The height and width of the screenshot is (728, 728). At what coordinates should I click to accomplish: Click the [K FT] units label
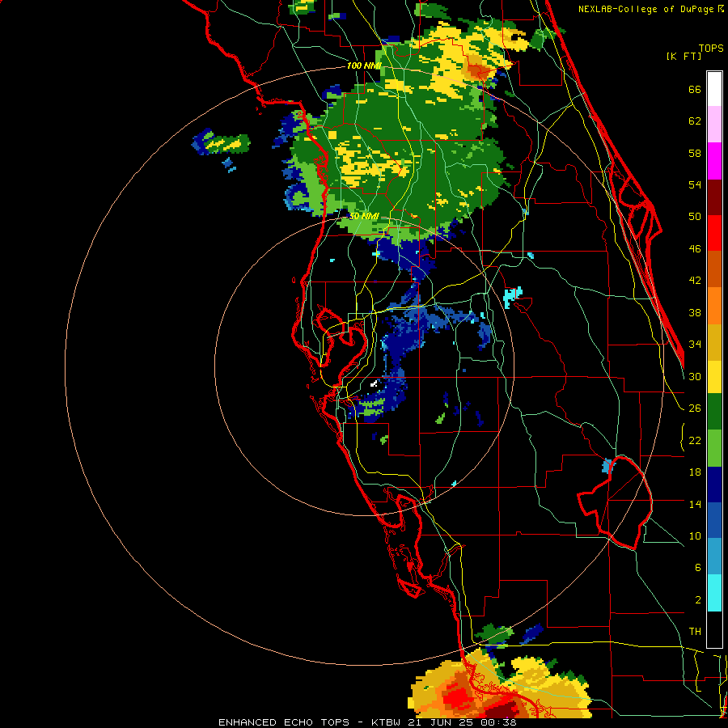pos(684,56)
